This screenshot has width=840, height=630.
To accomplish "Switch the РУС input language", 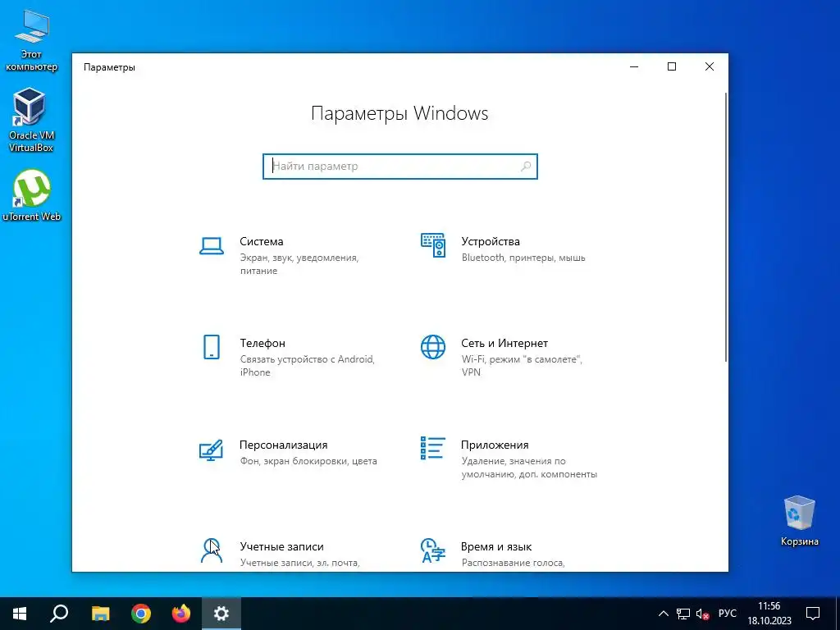I will (728, 614).
